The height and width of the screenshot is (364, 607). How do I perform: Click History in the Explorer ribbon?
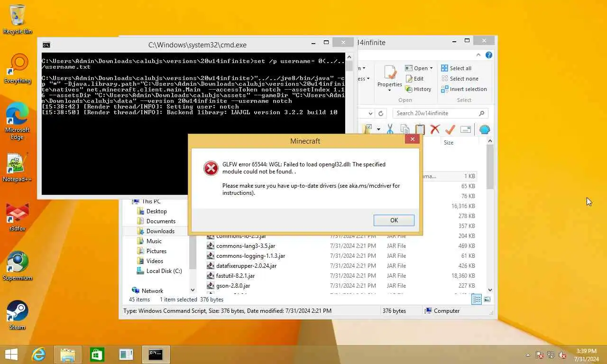tap(418, 89)
